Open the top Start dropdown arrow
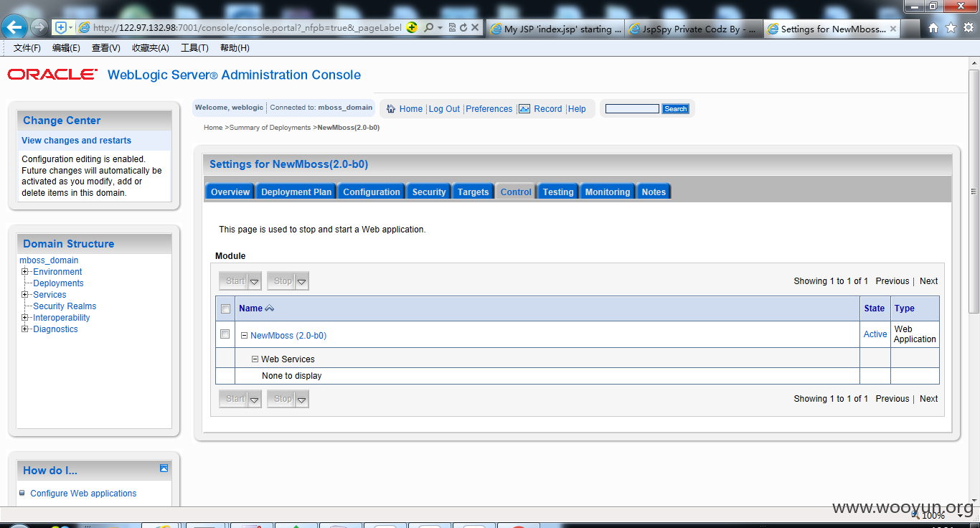The width and height of the screenshot is (980, 528). (254, 281)
